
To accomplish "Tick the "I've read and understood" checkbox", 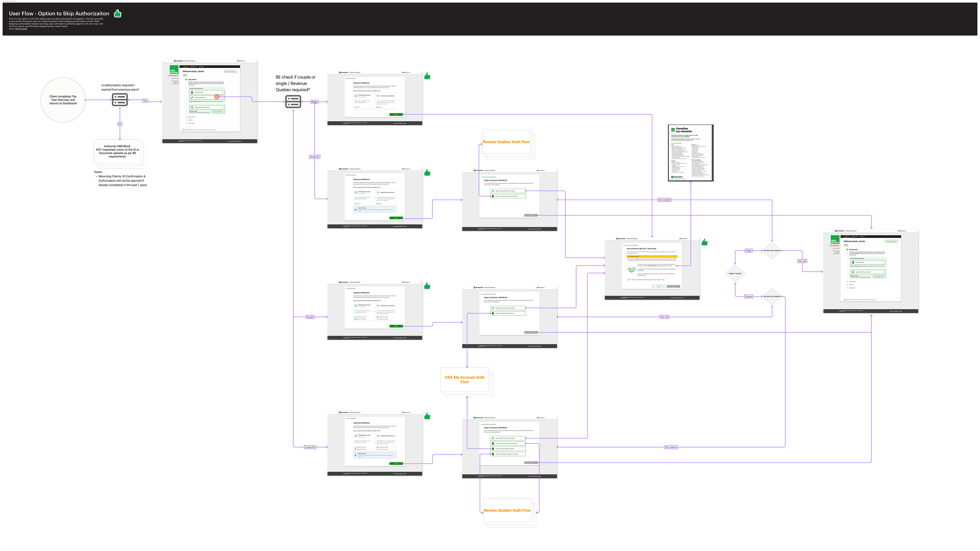I will (628, 280).
